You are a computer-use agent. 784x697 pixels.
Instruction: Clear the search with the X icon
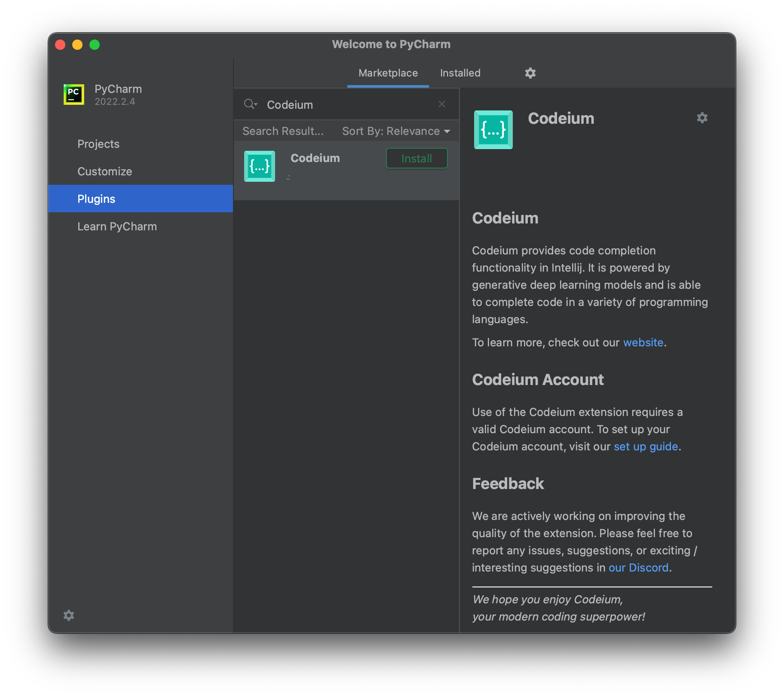click(x=442, y=104)
